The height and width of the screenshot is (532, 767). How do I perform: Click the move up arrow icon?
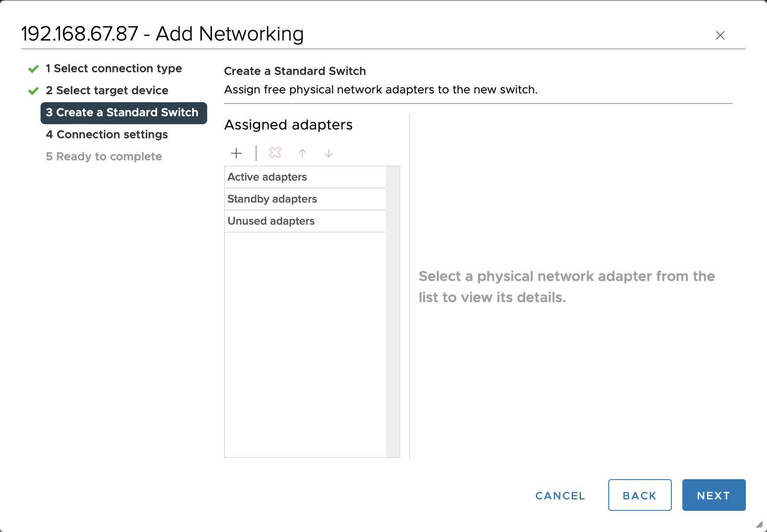(x=302, y=153)
